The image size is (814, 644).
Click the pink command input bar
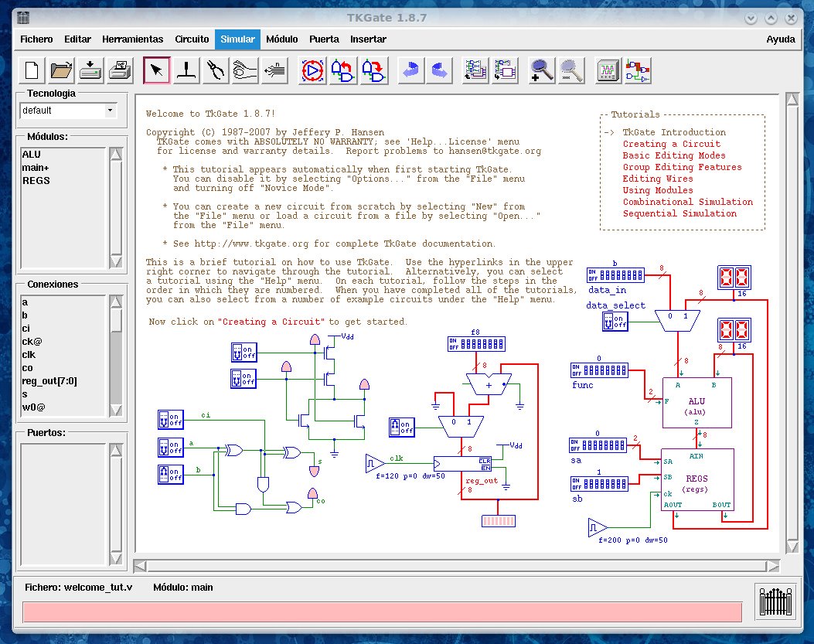click(x=382, y=612)
